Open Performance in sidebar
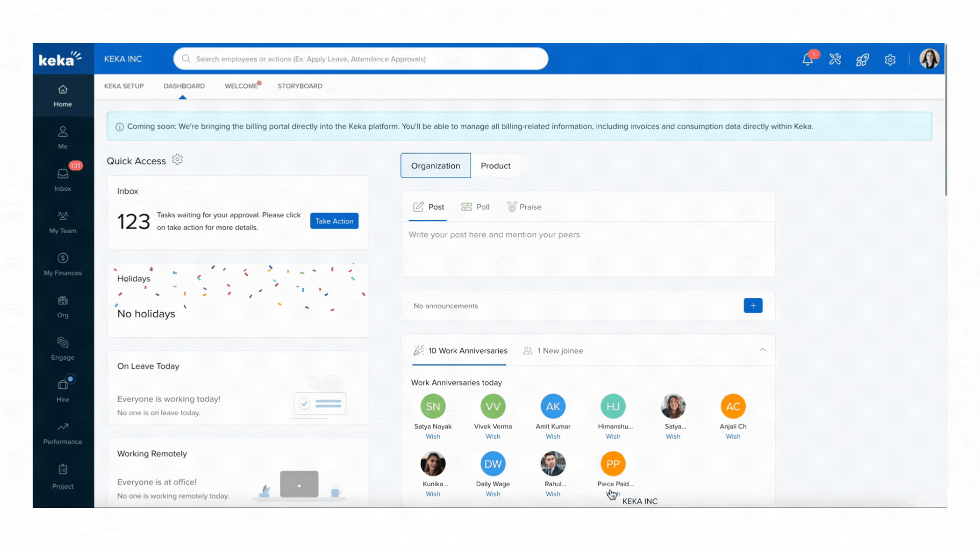Viewport: 980px width, 551px height. 63,433
